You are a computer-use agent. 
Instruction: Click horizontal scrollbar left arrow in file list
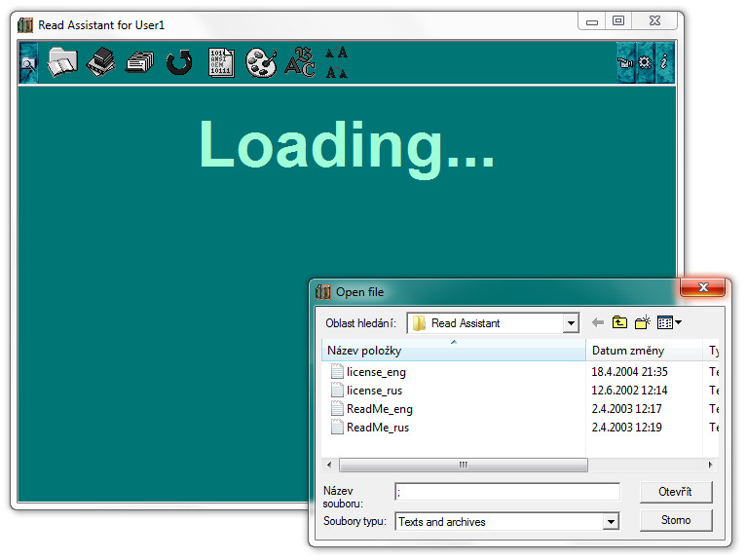(329, 465)
